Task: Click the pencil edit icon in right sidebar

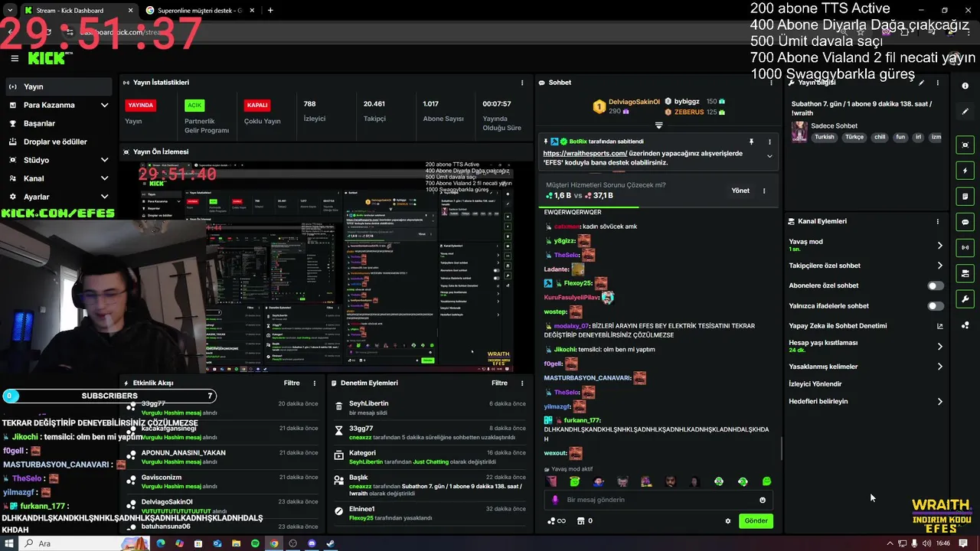Action: (965, 112)
